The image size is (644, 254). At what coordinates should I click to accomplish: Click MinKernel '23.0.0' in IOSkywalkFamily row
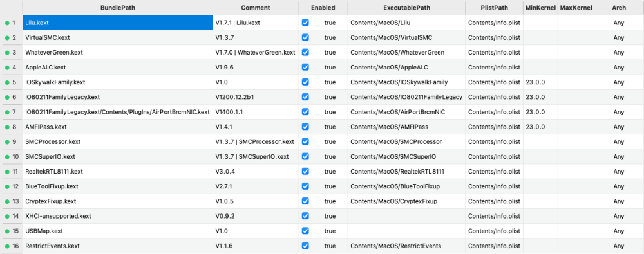[535, 82]
